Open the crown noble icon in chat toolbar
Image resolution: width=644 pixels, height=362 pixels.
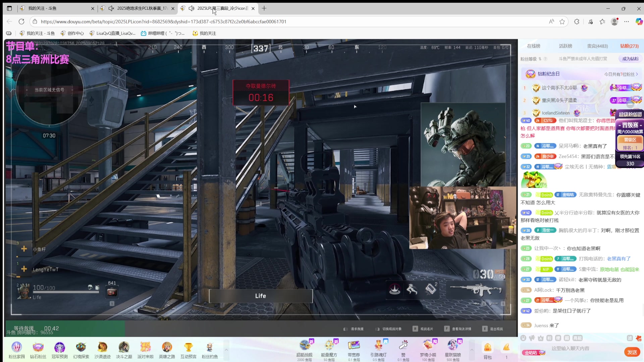coord(541,338)
